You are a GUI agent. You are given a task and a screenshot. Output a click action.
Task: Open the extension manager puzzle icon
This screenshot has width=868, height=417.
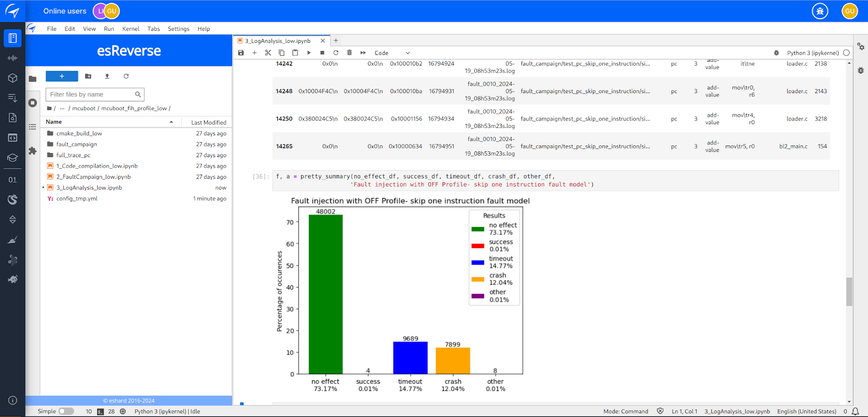pos(33,151)
